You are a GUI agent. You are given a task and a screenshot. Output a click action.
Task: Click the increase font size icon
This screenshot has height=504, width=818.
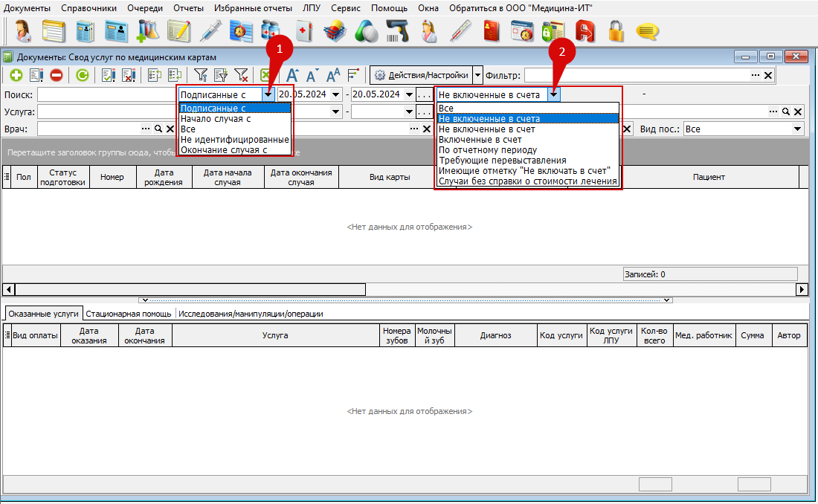coord(292,76)
